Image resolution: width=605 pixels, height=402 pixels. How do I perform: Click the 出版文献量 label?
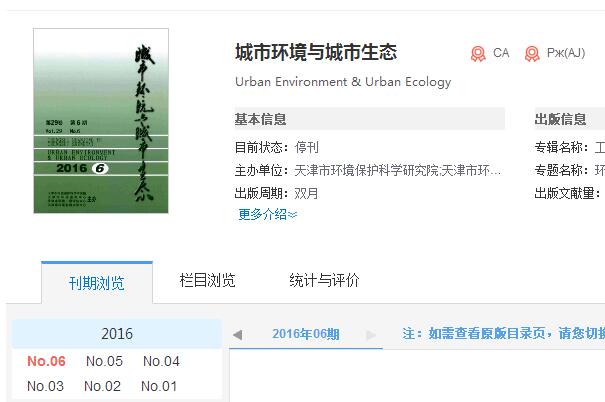(567, 193)
